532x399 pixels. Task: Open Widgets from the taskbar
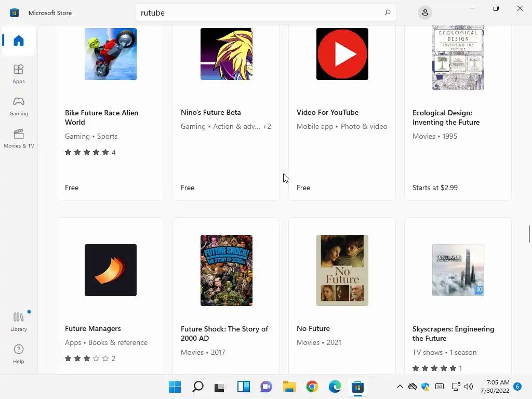243,387
